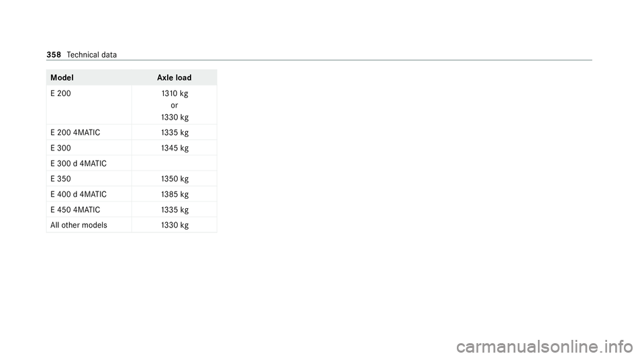644x358 pixels.
Task: Select the E 200 model cell
Action: (61, 93)
